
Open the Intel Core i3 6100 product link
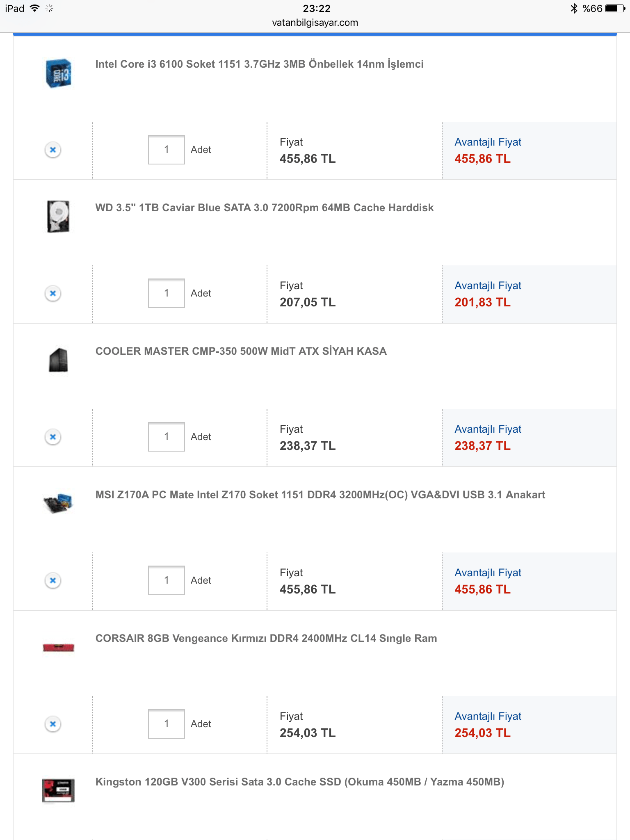tap(259, 64)
